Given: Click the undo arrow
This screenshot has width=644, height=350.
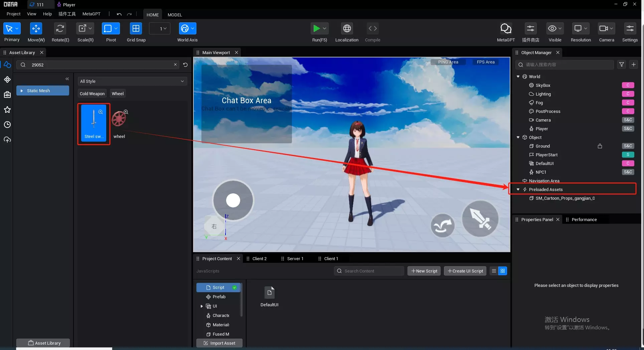Looking at the screenshot, I should coord(119,14).
